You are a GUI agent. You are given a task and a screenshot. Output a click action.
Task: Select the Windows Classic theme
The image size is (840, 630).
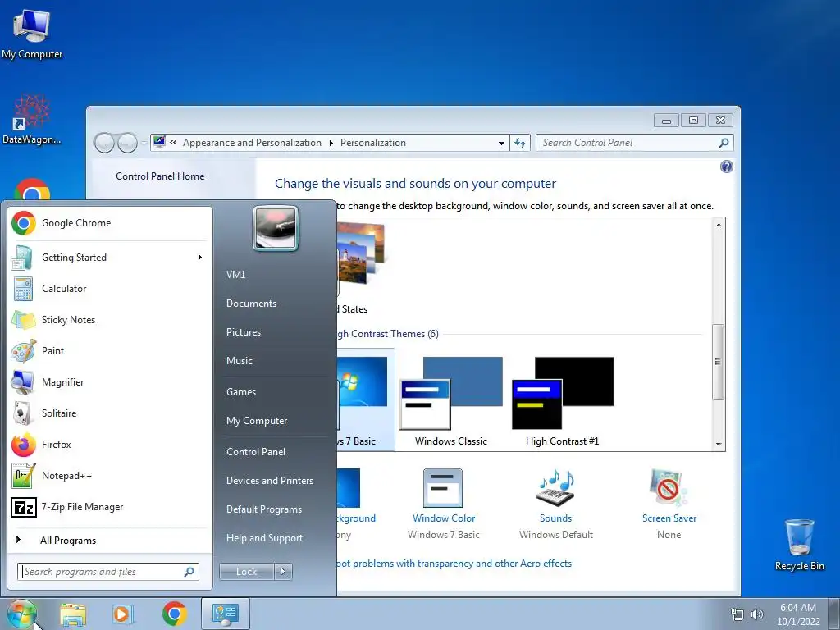[x=451, y=401]
